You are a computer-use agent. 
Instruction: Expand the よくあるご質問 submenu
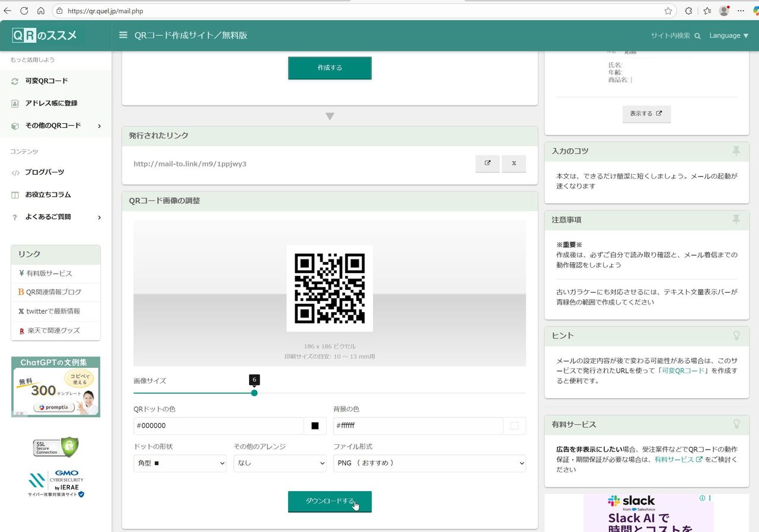pyautogui.click(x=100, y=217)
